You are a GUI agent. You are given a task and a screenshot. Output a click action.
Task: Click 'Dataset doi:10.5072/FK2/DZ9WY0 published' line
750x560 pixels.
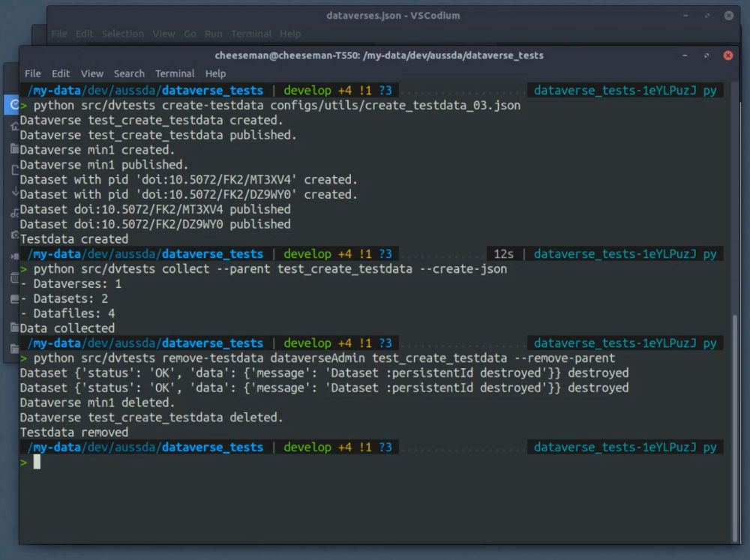(x=155, y=224)
